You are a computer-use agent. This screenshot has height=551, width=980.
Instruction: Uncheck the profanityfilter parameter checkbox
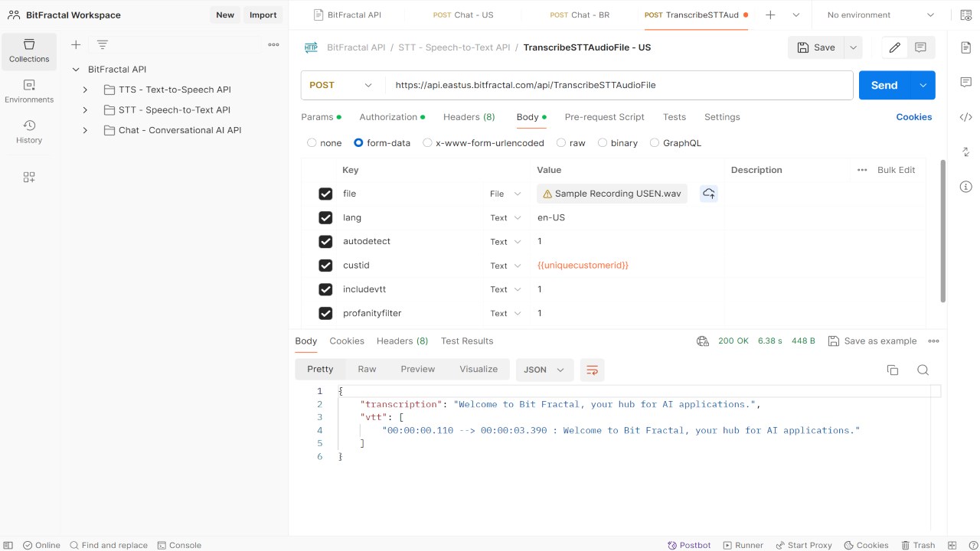click(x=325, y=313)
